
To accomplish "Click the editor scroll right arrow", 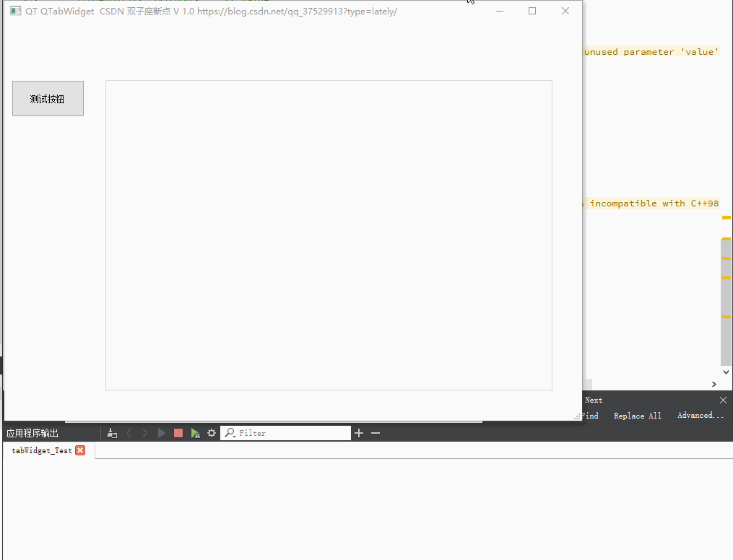I will click(x=714, y=384).
